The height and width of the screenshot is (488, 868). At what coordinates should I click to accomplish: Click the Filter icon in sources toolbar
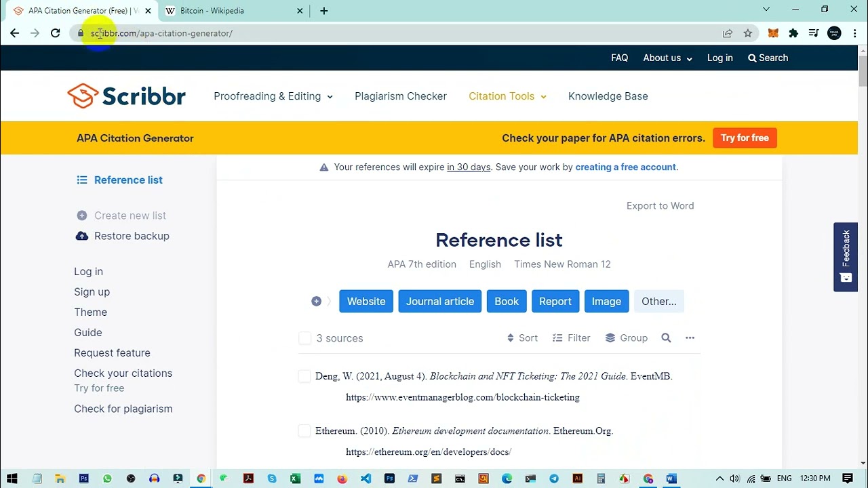tap(557, 338)
